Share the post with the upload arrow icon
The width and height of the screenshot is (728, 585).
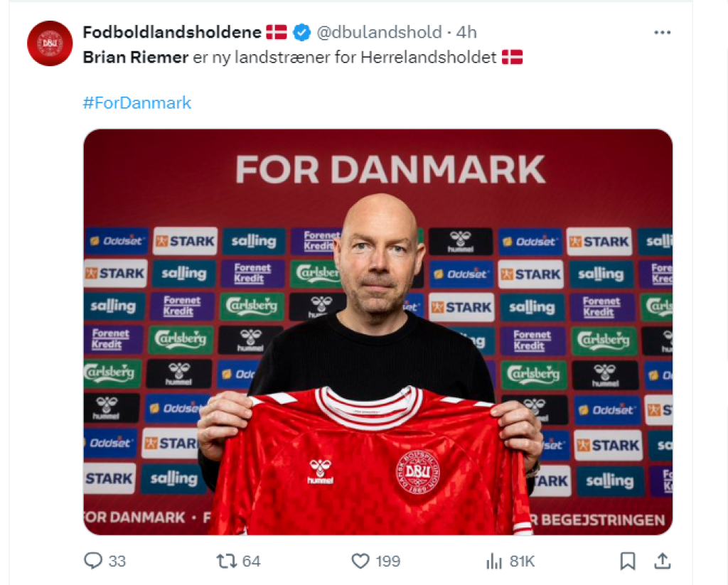(663, 561)
